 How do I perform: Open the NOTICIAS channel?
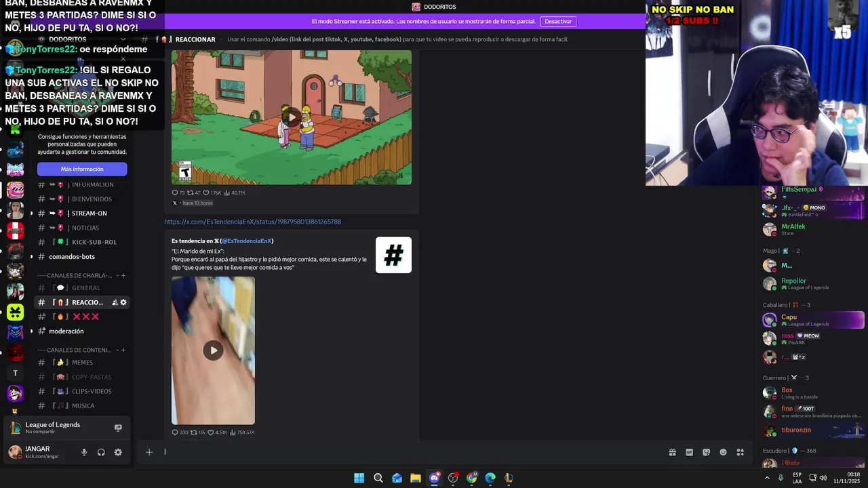click(82, 228)
